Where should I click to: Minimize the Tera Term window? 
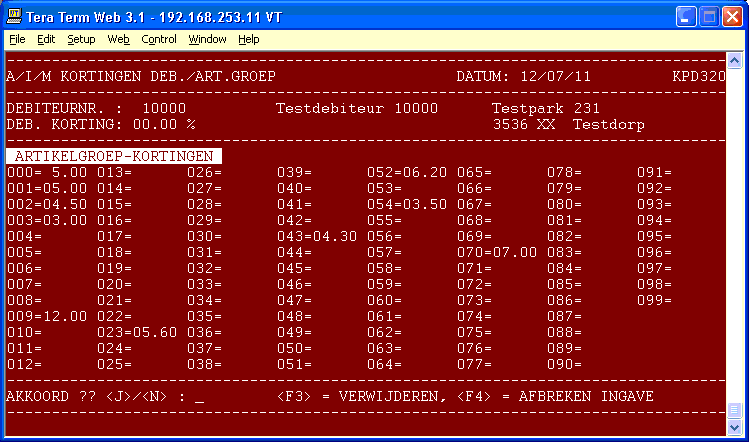(686, 16)
